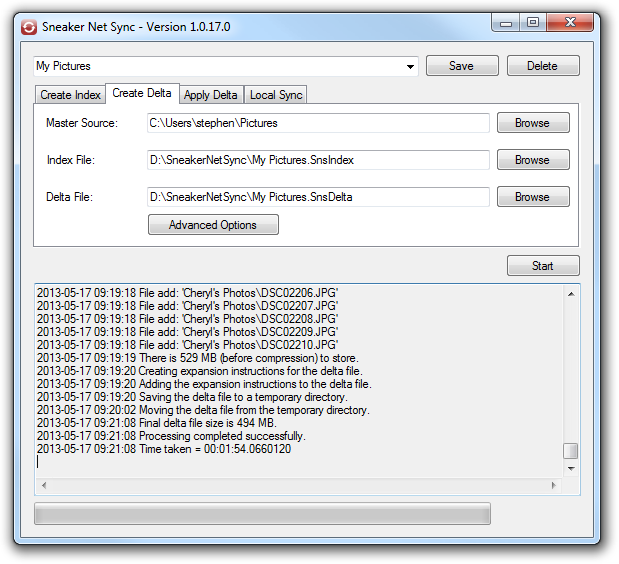Click the Master Source path field

point(318,123)
